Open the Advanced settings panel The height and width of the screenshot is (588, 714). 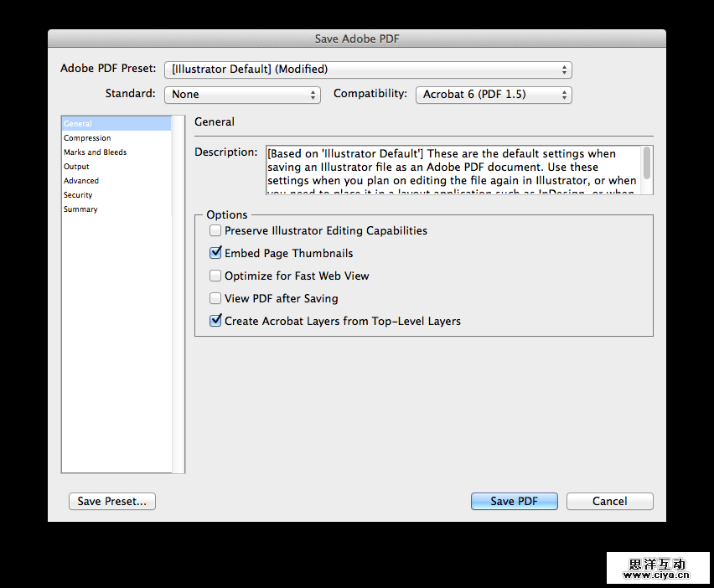point(81,180)
